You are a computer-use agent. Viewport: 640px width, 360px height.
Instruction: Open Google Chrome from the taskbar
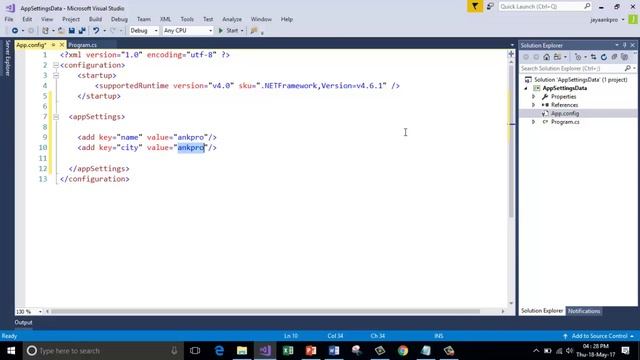[403, 351]
